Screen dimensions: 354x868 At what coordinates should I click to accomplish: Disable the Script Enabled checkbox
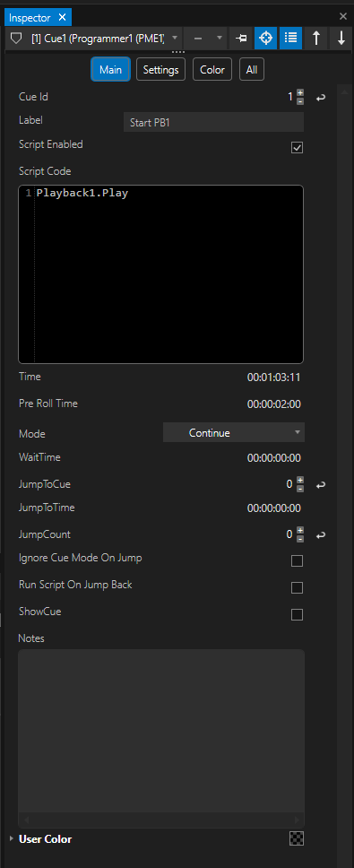pos(297,148)
